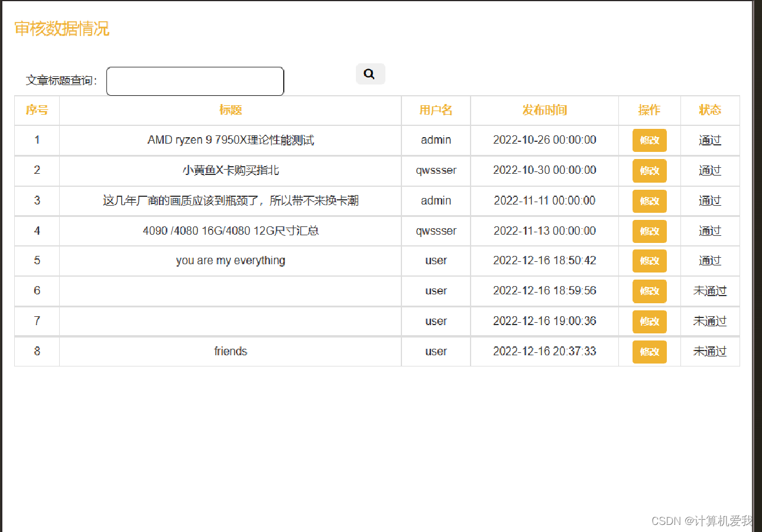
Task: Click username user in row 5
Action: tap(436, 261)
